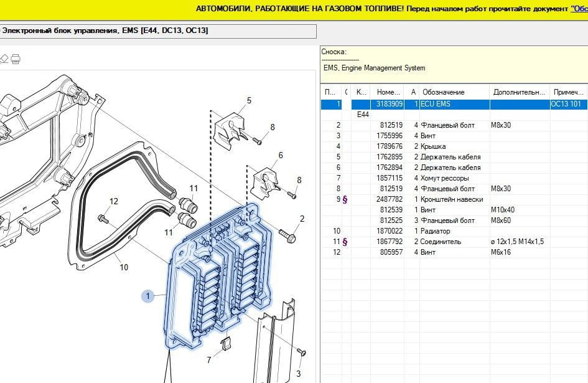This screenshot has height=383, width=588.
Task: Click the eraser icon above the diagram
Action: tap(3, 59)
